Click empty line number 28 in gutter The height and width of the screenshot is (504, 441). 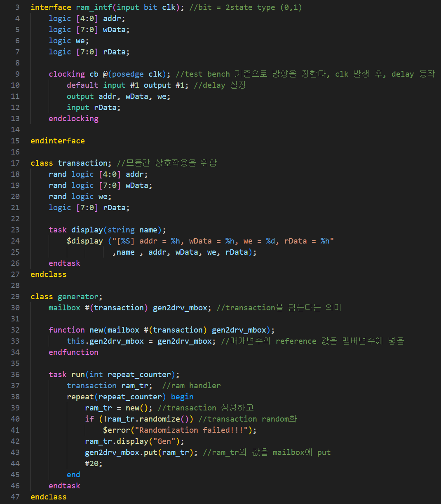[15, 286]
